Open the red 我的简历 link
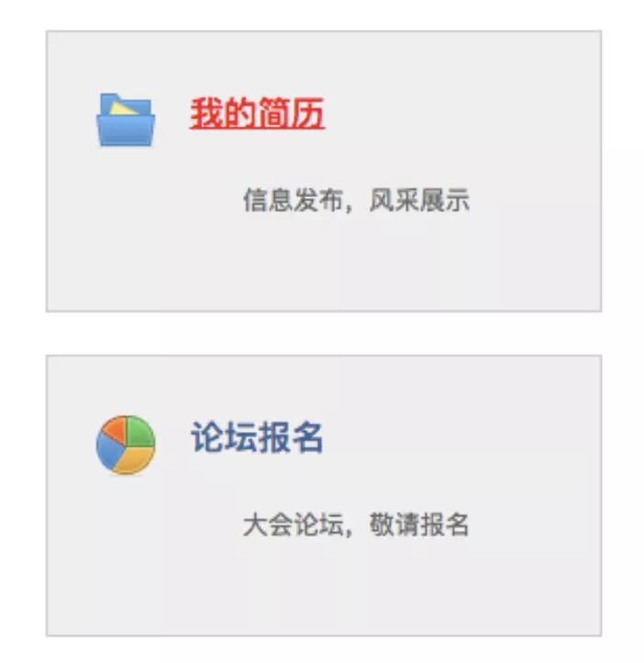 coord(257,113)
